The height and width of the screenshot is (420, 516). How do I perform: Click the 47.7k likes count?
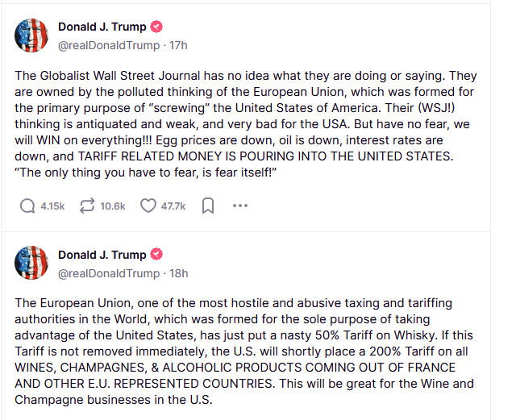(173, 206)
